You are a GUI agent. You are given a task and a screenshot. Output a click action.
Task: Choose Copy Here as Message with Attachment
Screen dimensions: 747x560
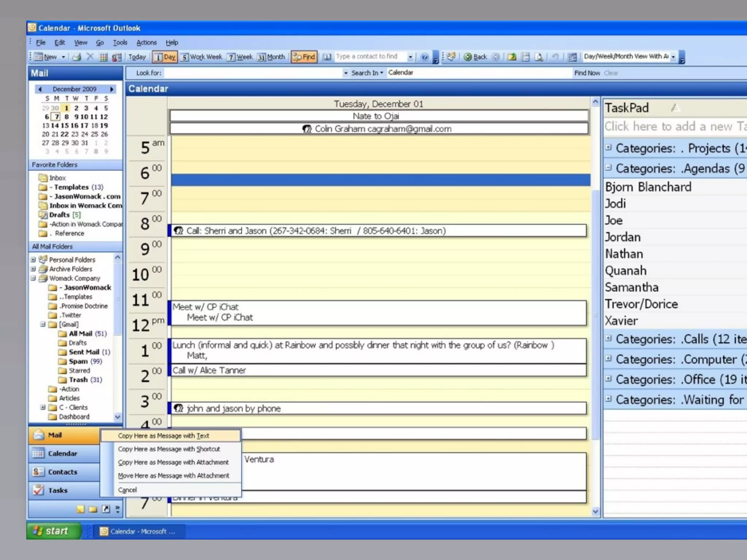pyautogui.click(x=173, y=462)
